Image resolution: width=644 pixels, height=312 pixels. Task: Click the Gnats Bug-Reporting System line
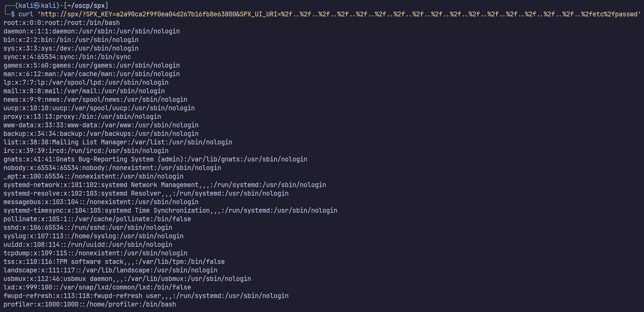(155, 159)
